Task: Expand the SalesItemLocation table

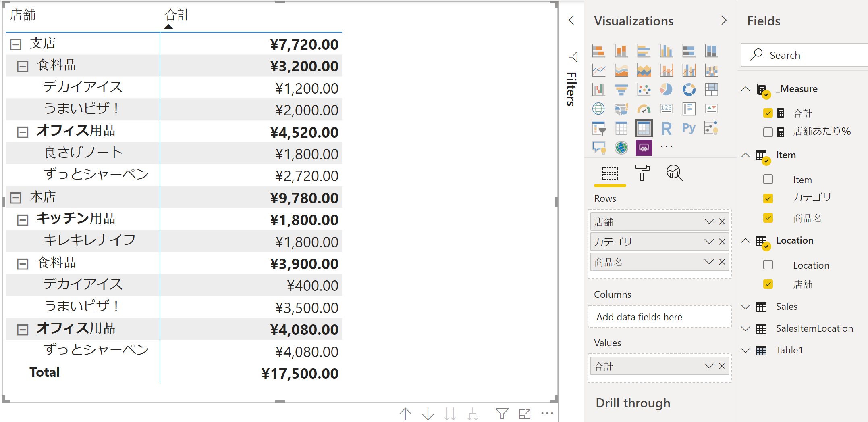Action: (x=746, y=328)
